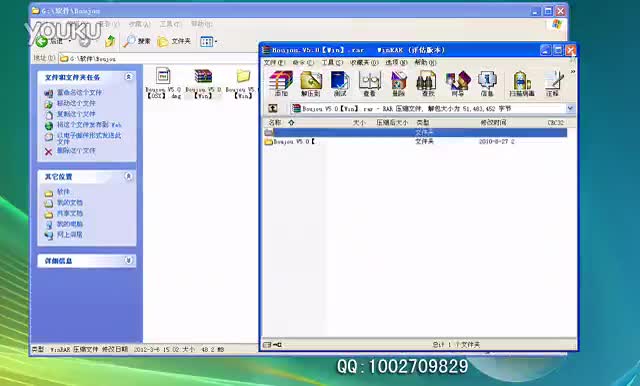
Task: Open Explorer Tools (工具) menu
Action: [171, 24]
